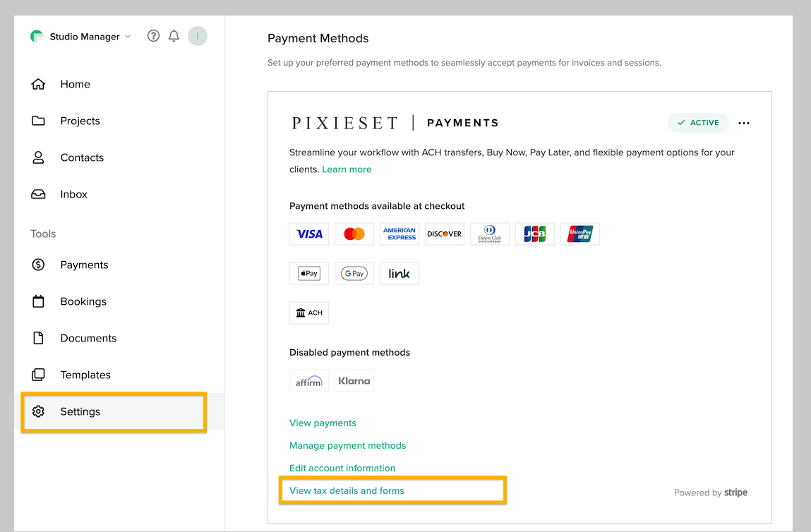This screenshot has height=532, width=811.
Task: Open the three-dot more options menu
Action: (744, 123)
